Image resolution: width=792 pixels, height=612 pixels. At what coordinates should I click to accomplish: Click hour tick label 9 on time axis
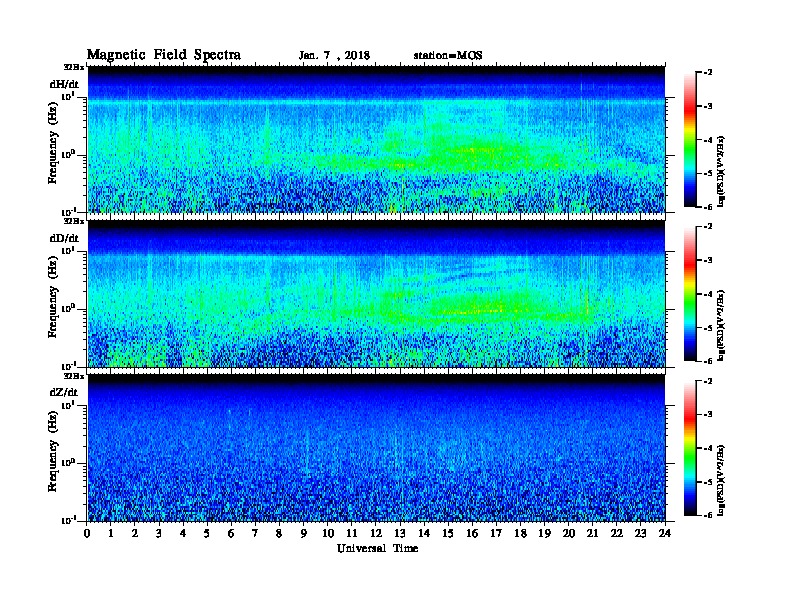click(304, 534)
